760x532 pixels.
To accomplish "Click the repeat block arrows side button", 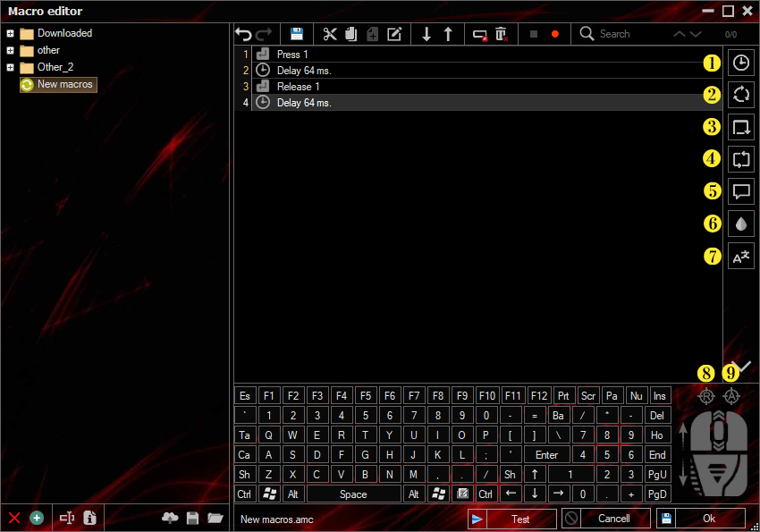I will tap(740, 159).
